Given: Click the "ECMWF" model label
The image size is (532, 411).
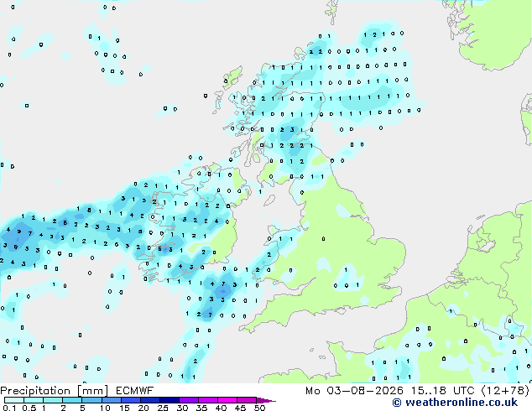Looking at the screenshot, I should (135, 391).
